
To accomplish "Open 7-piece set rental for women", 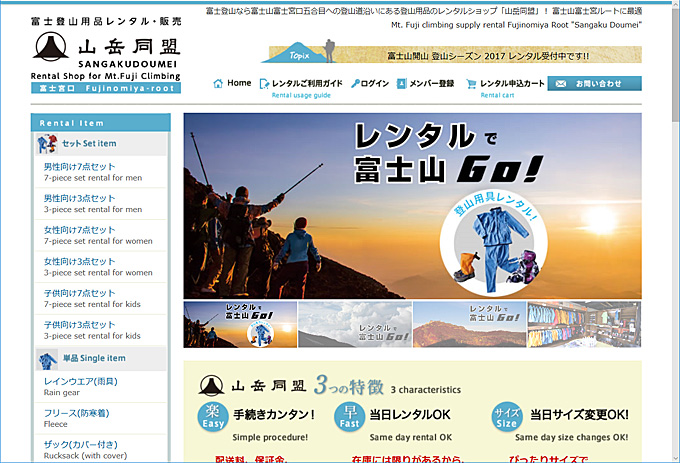I will tap(101, 235).
